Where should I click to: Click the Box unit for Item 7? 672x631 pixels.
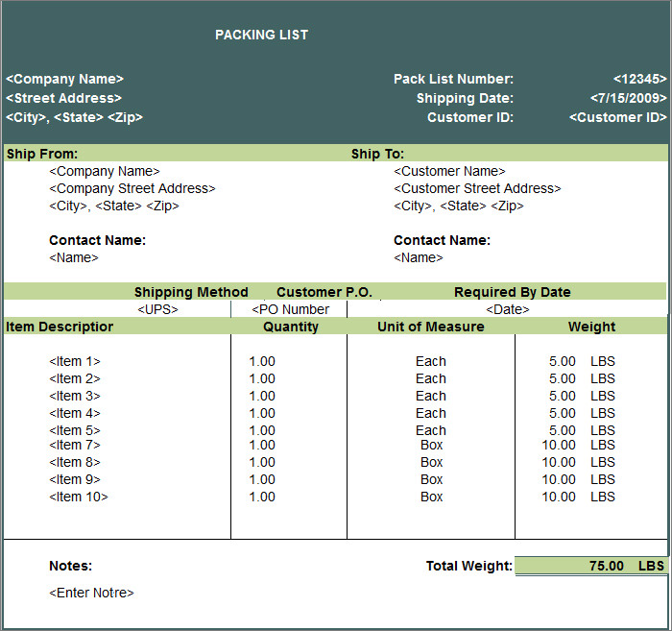pos(431,445)
